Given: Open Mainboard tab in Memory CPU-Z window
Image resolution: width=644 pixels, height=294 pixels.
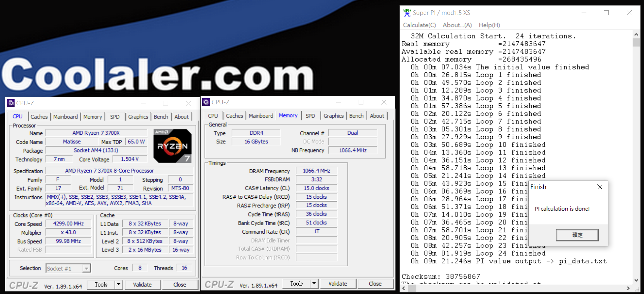Looking at the screenshot, I should (261, 116).
